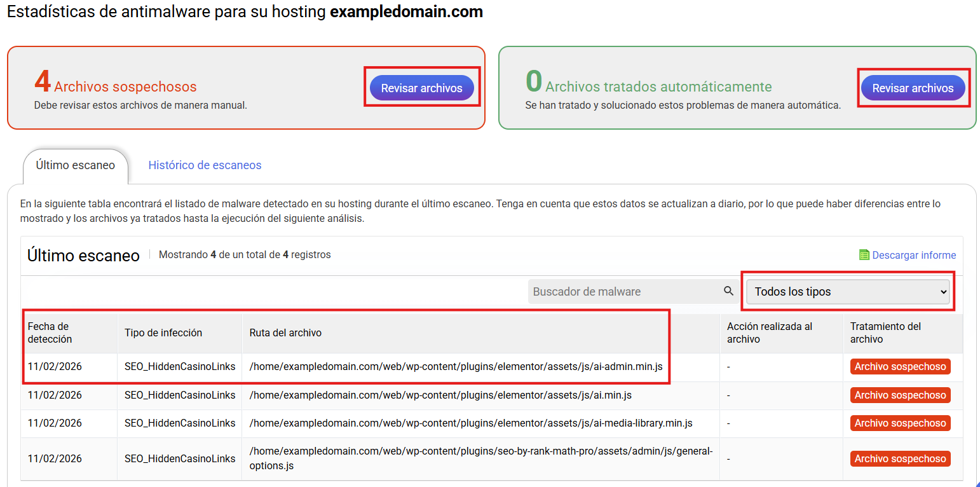
Task: Click the Acción realizada al archivo header
Action: tap(770, 333)
